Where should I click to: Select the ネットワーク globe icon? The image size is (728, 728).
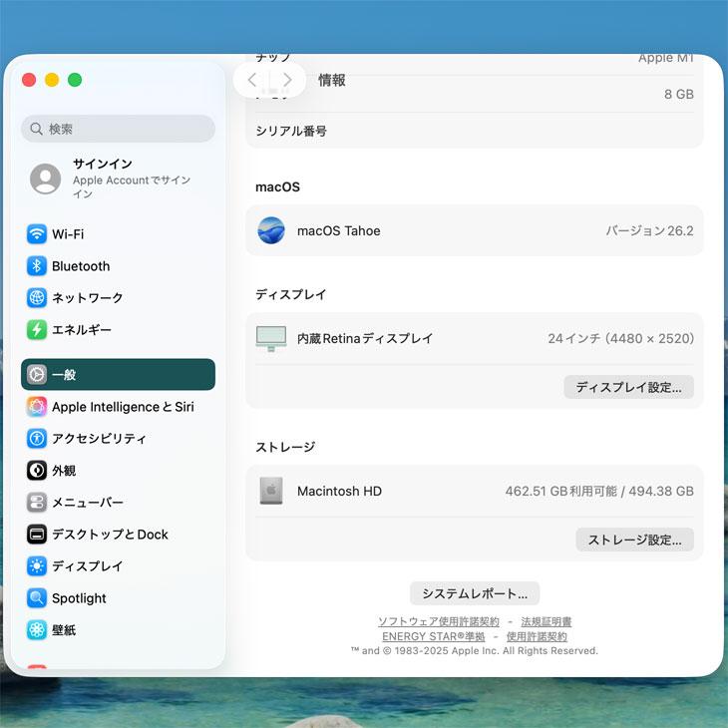coord(37,297)
